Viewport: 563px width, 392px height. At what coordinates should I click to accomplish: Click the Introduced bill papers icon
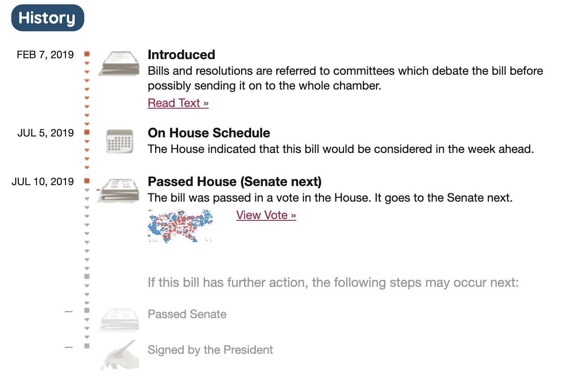point(119,64)
